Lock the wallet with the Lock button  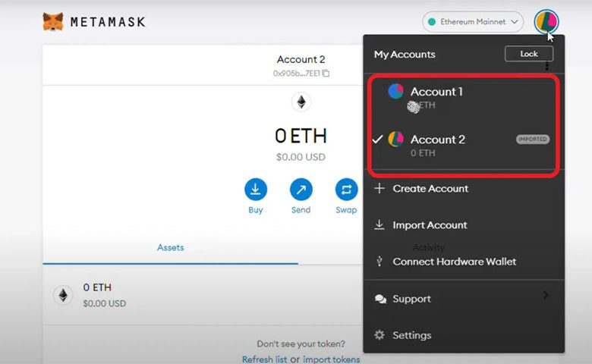528,54
